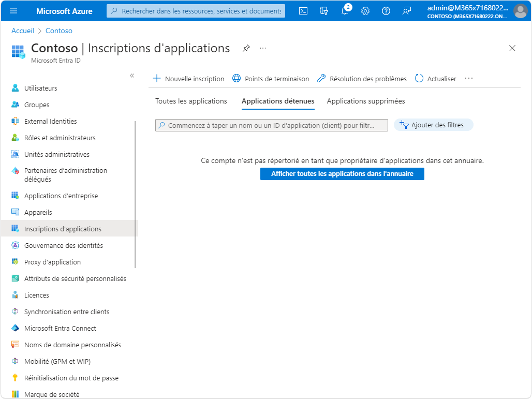532x399 pixels.
Task: Click the Synchronisation entre clients icon
Action: (x=16, y=312)
